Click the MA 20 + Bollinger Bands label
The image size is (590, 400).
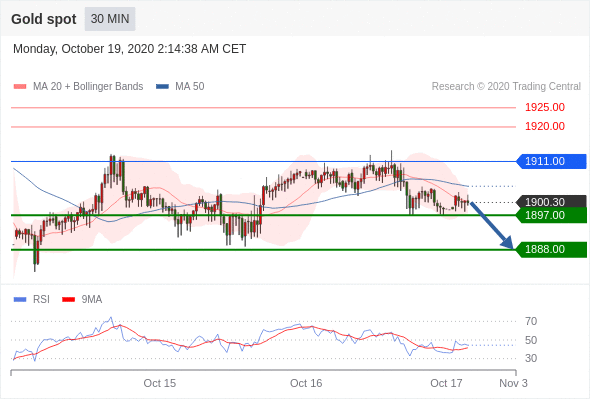click(x=88, y=87)
